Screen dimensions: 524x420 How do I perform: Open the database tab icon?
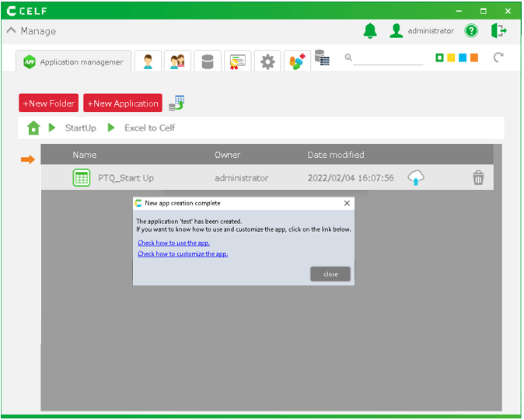point(208,61)
